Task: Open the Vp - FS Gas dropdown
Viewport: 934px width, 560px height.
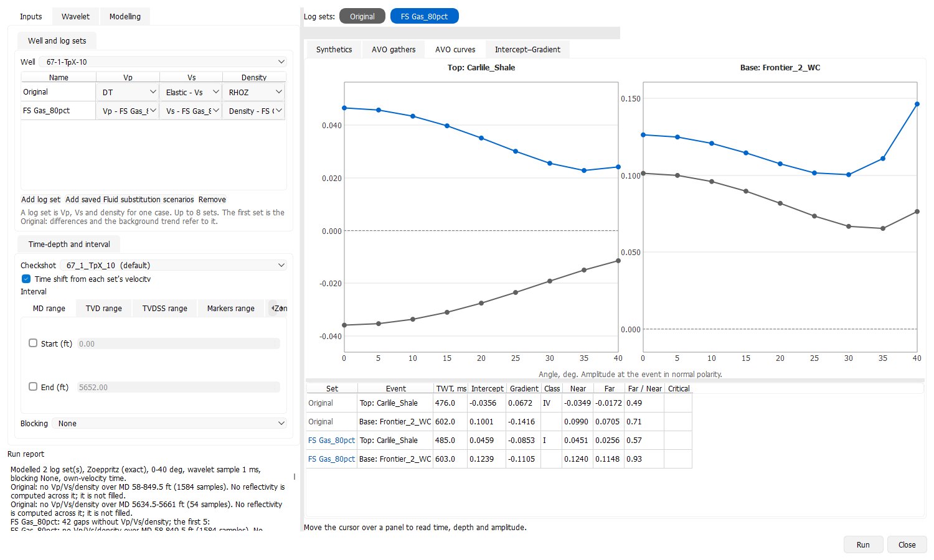Action: 129,111
